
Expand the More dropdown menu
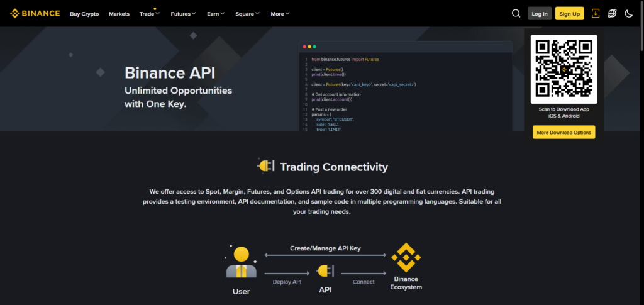click(x=280, y=14)
